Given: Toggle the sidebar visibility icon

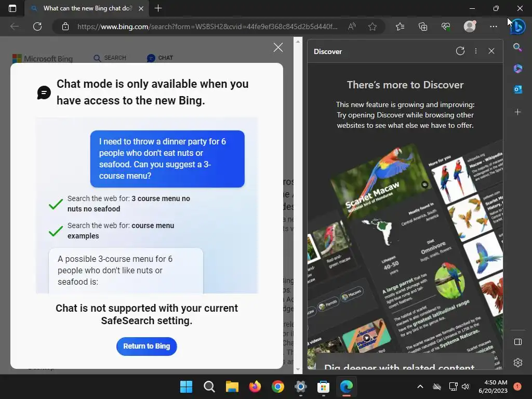Looking at the screenshot, I should click(x=518, y=342).
